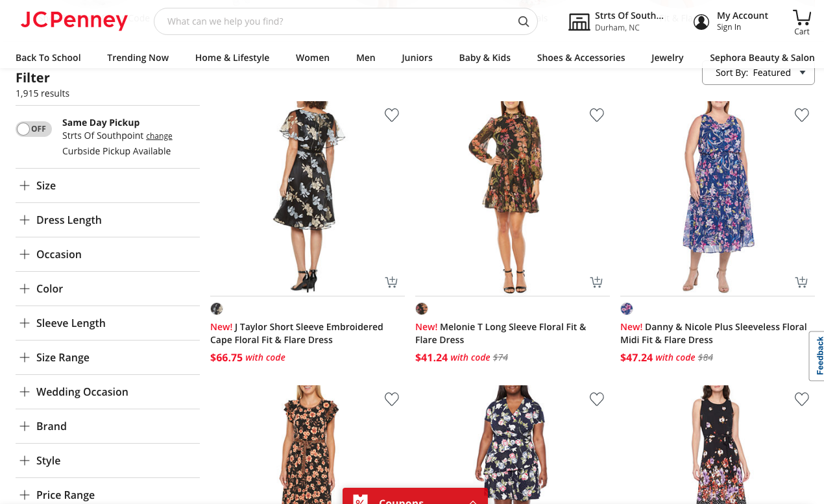
Task: Click the coupon percent tag icon
Action: [x=360, y=499]
